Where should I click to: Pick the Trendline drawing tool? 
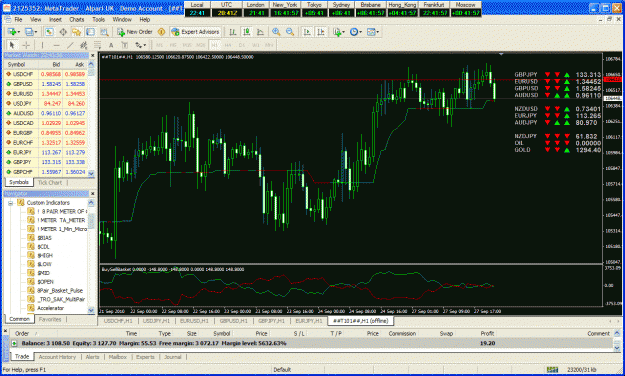70,45
